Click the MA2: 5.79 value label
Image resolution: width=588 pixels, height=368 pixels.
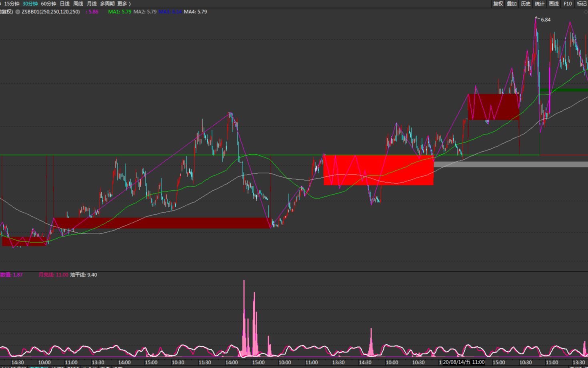point(145,12)
